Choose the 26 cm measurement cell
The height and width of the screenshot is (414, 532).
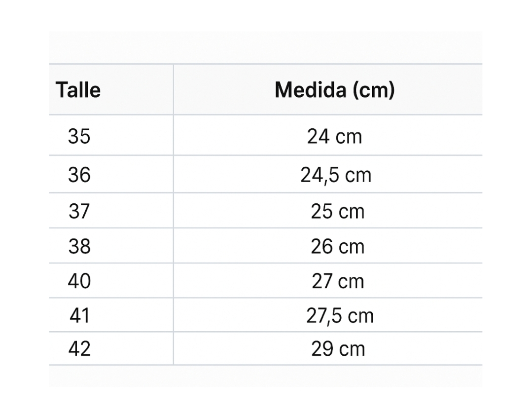coord(337,246)
